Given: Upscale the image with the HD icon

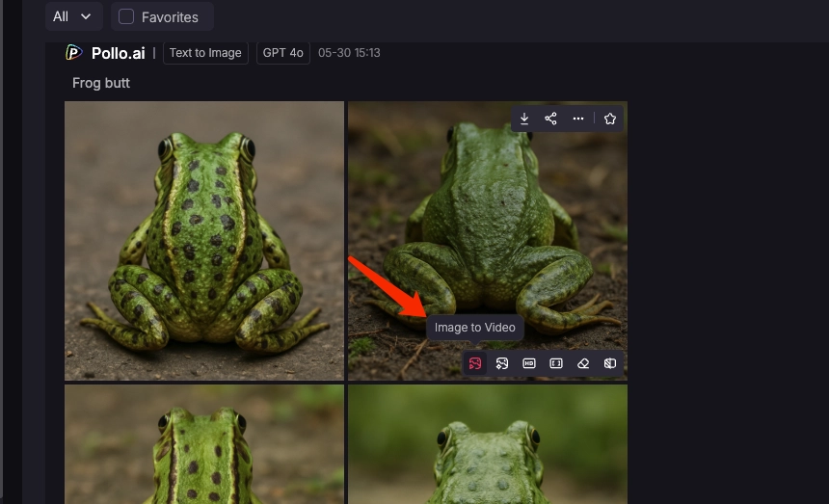Looking at the screenshot, I should pyautogui.click(x=528, y=363).
